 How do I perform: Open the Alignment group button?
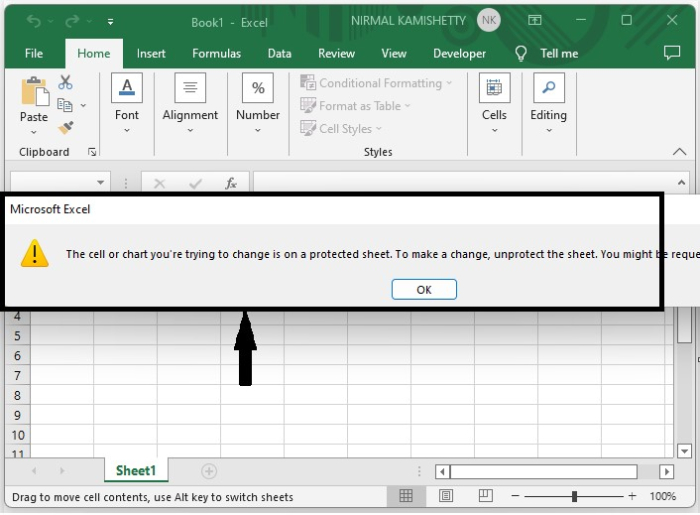[190, 104]
